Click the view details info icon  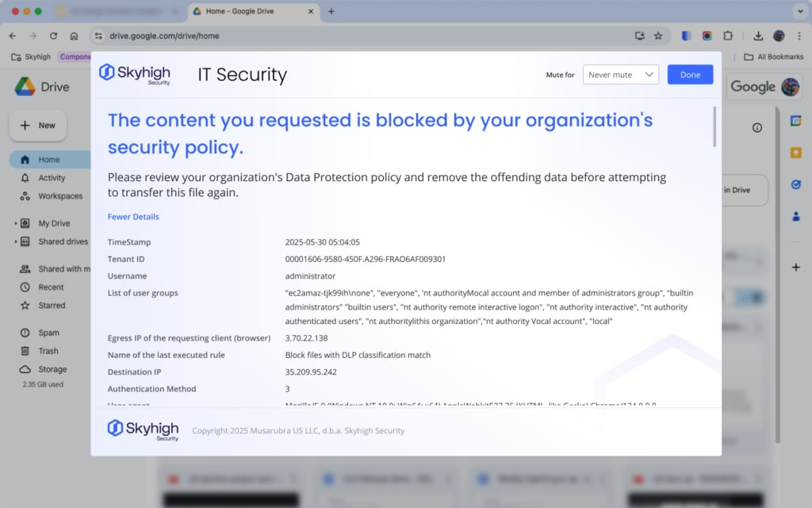coord(757,128)
